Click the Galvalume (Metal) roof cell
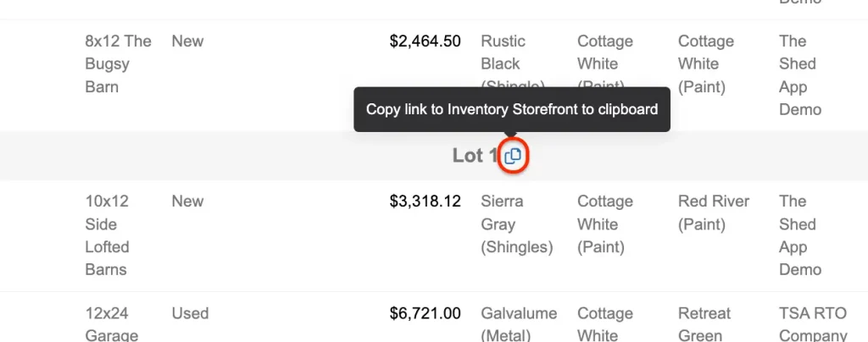The height and width of the screenshot is (342, 868). click(x=518, y=324)
